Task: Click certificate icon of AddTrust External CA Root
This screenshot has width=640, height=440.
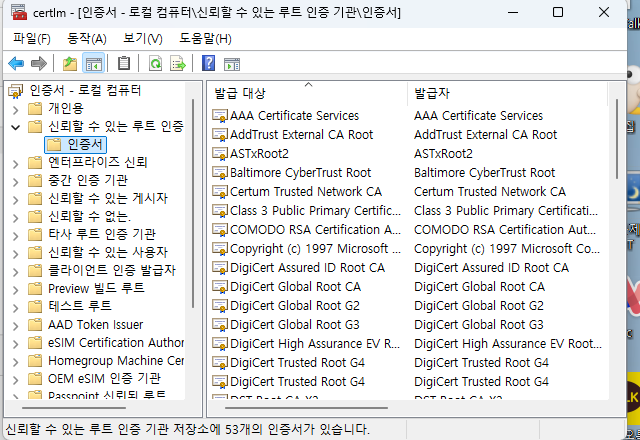Action: coord(220,135)
